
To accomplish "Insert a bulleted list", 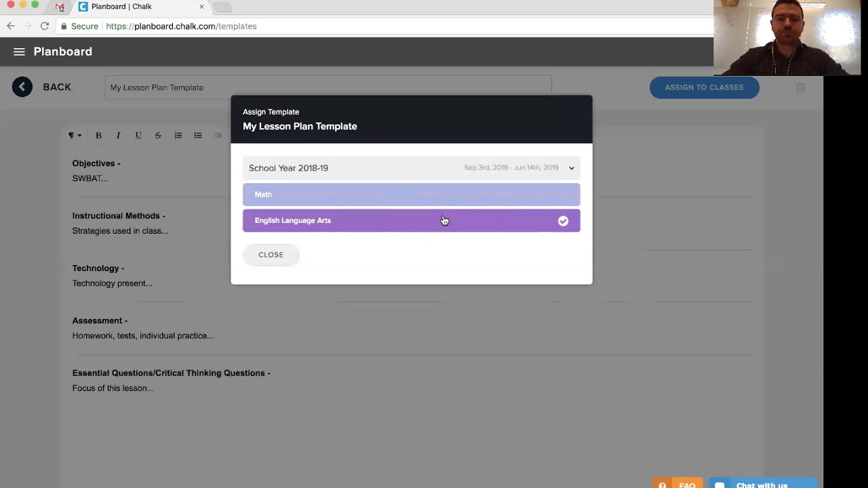I will tap(198, 136).
